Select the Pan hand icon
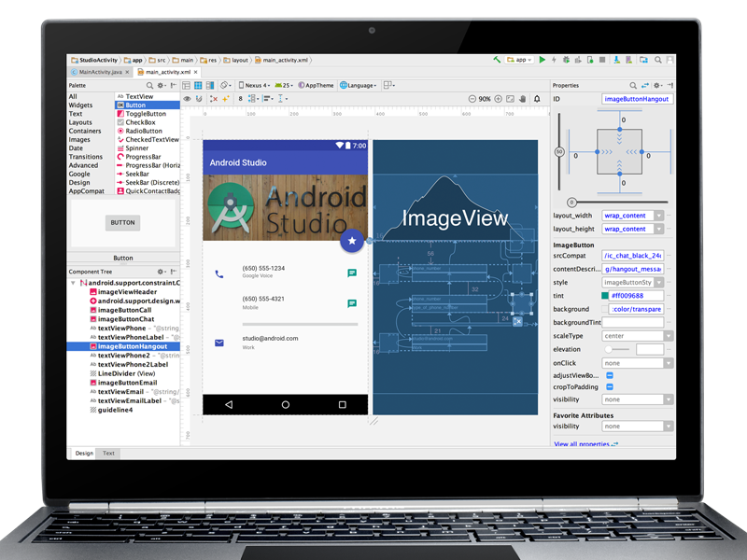This screenshot has width=747, height=560. click(x=523, y=99)
